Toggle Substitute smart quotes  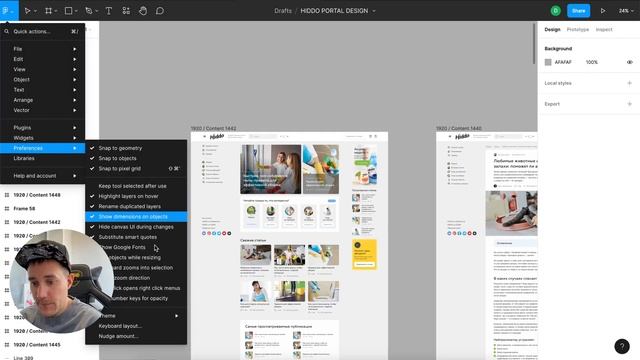(136, 237)
